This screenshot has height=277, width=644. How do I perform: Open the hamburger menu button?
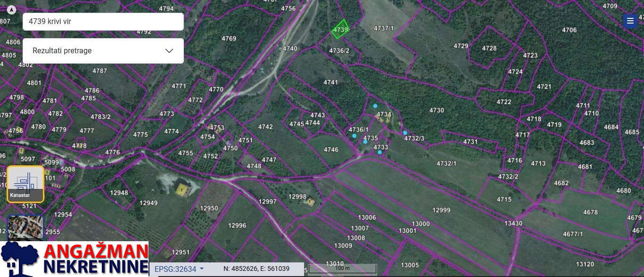630,21
